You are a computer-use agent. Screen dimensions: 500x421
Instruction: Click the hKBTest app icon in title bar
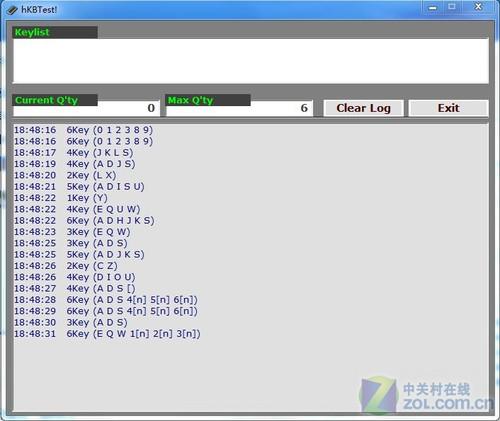(12, 10)
